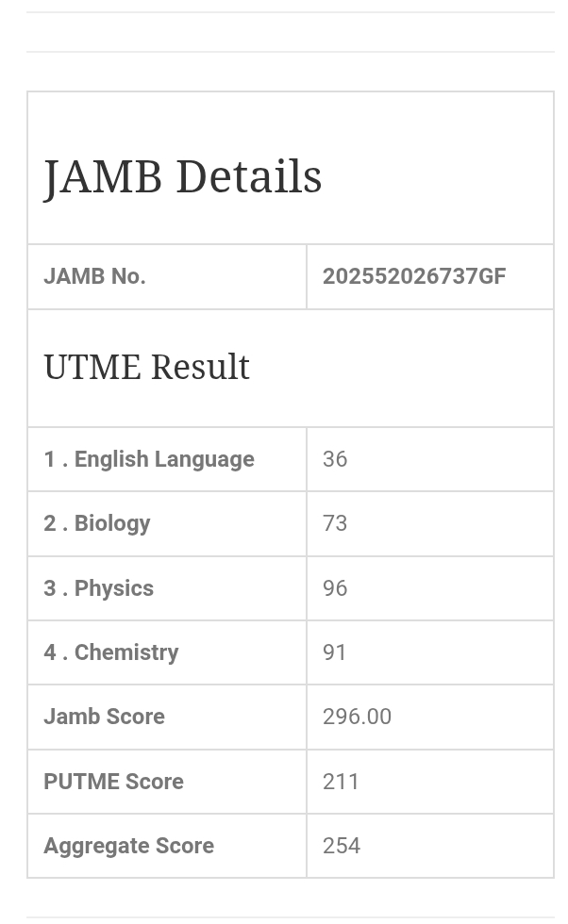Image resolution: width=568 pixels, height=924 pixels.
Task: Select the Jamb Score value 296.00
Action: 357,717
